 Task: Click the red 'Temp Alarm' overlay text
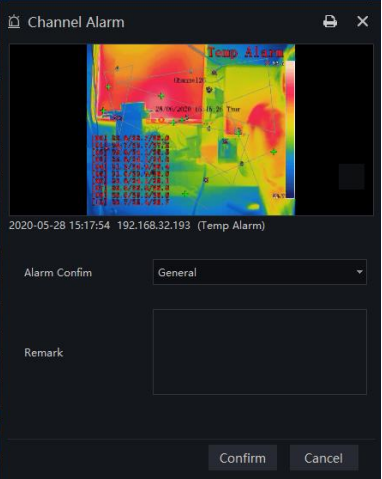tap(245, 52)
